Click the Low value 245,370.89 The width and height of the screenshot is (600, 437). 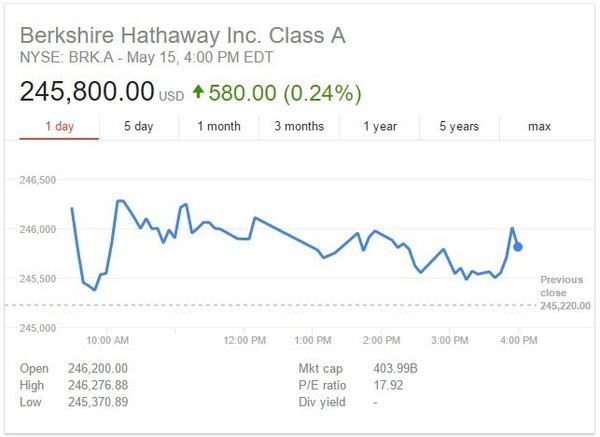[98, 401]
